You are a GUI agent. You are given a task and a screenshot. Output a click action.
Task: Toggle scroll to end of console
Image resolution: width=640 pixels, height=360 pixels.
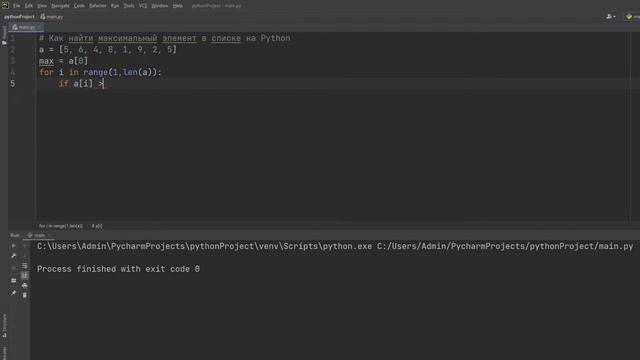[24, 276]
